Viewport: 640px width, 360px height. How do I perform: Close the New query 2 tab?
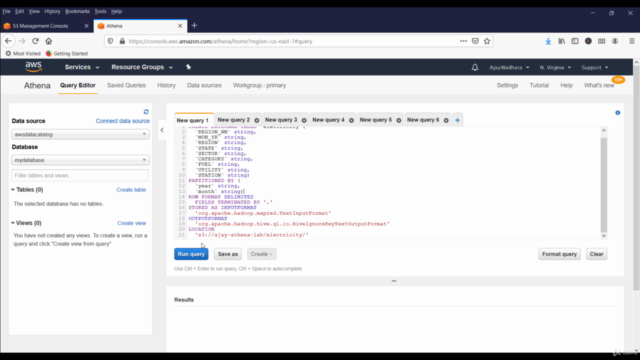[x=257, y=120]
